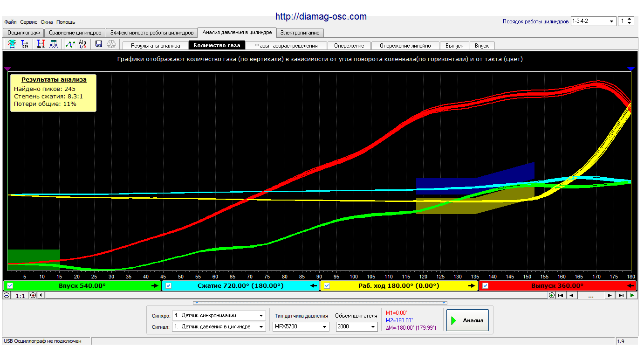Viewport: 644px width, 347px height.
Task: Open the Файл menu
Action: point(10,22)
